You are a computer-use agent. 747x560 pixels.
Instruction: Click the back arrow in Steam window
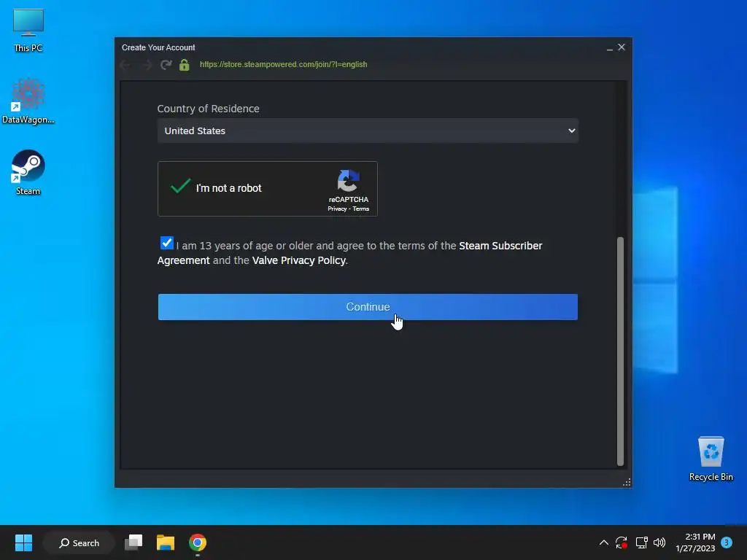coord(125,65)
